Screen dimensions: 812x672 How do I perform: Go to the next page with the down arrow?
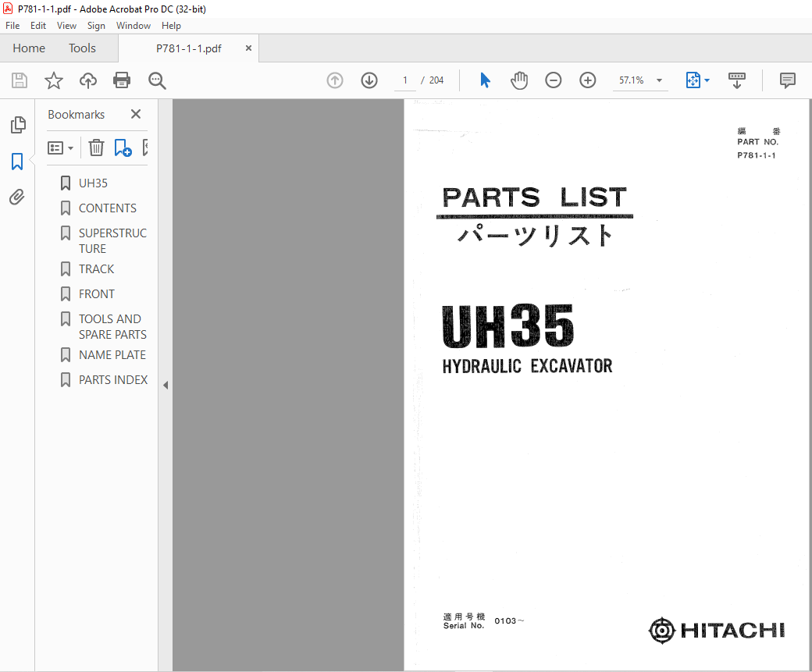coord(369,80)
